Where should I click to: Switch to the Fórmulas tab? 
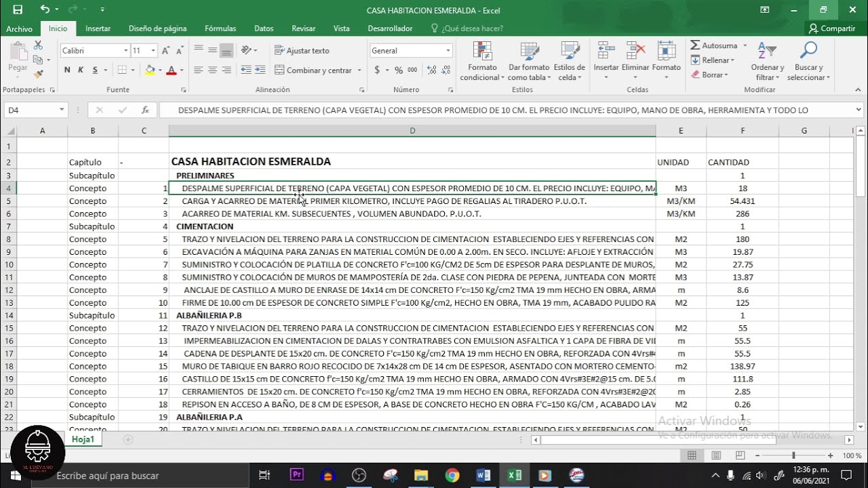point(220,28)
